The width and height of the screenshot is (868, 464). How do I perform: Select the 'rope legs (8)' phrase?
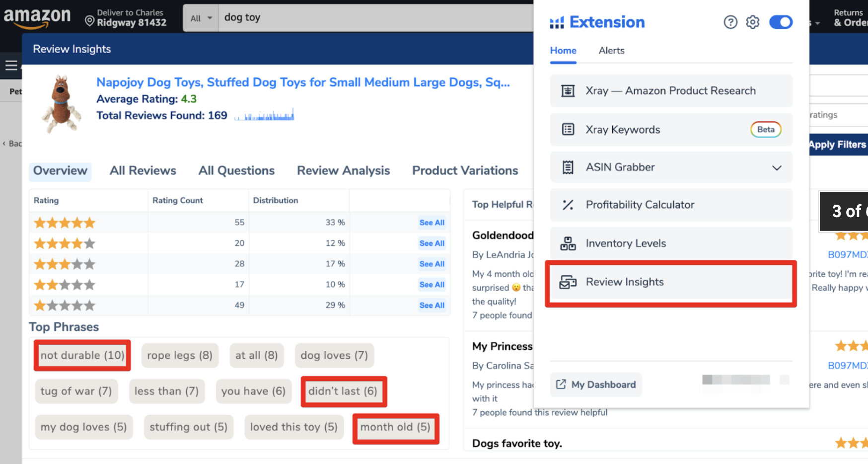point(180,355)
